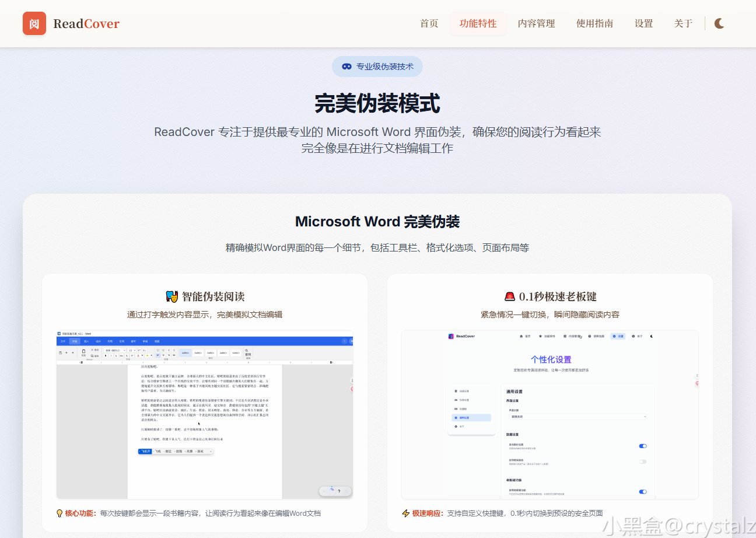
Task: Click the red siren emoji beside 0.1秒极速老板键
Action: point(510,296)
